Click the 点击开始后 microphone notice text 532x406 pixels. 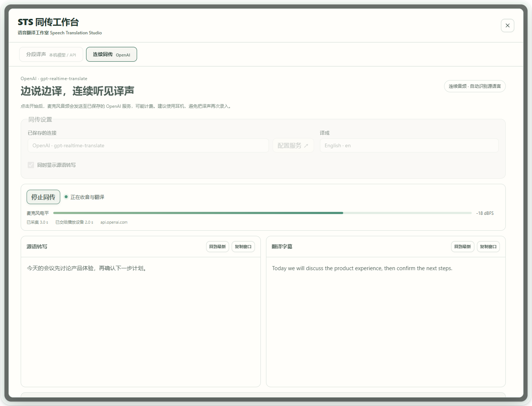pyautogui.click(x=126, y=106)
